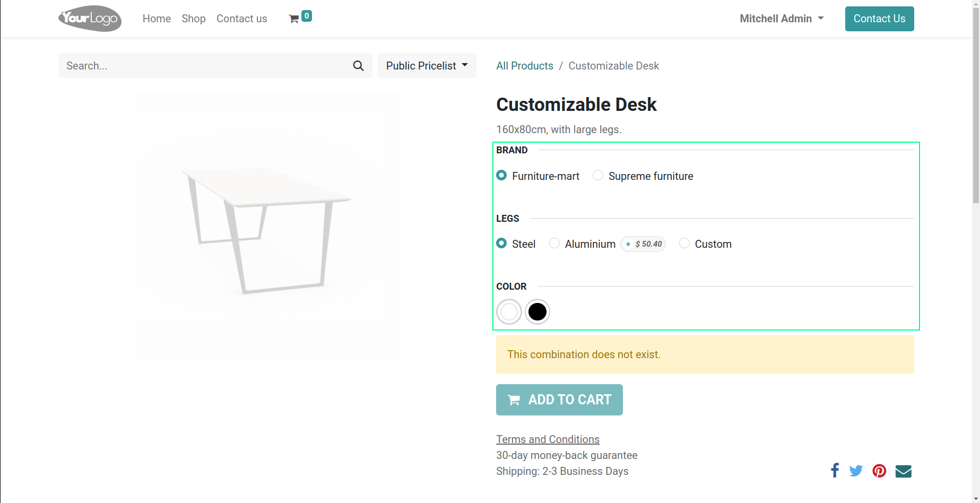Click the YourLogo site logo

click(x=90, y=19)
